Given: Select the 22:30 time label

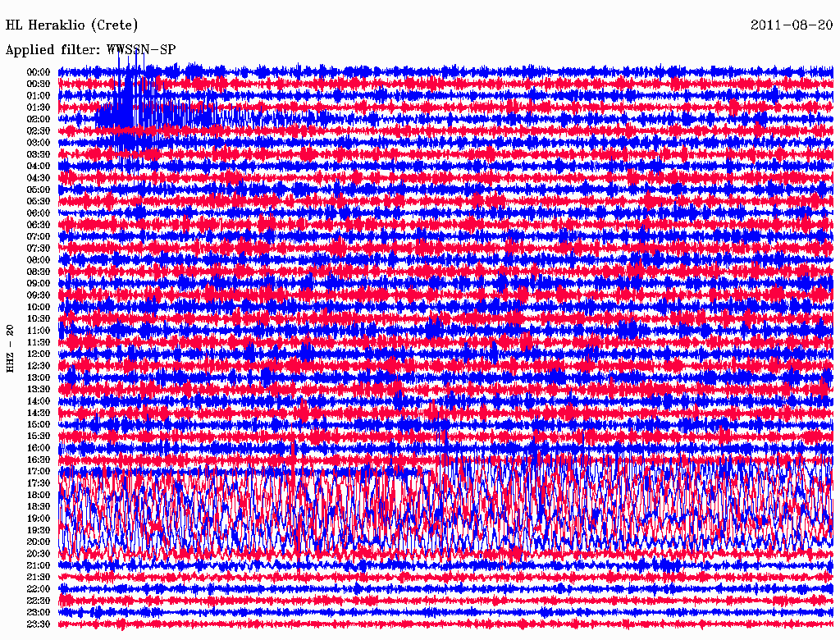Looking at the screenshot, I should tap(39, 601).
